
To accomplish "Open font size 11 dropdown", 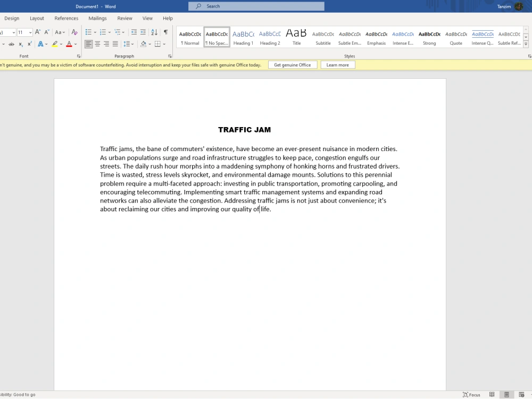I will [30, 32].
